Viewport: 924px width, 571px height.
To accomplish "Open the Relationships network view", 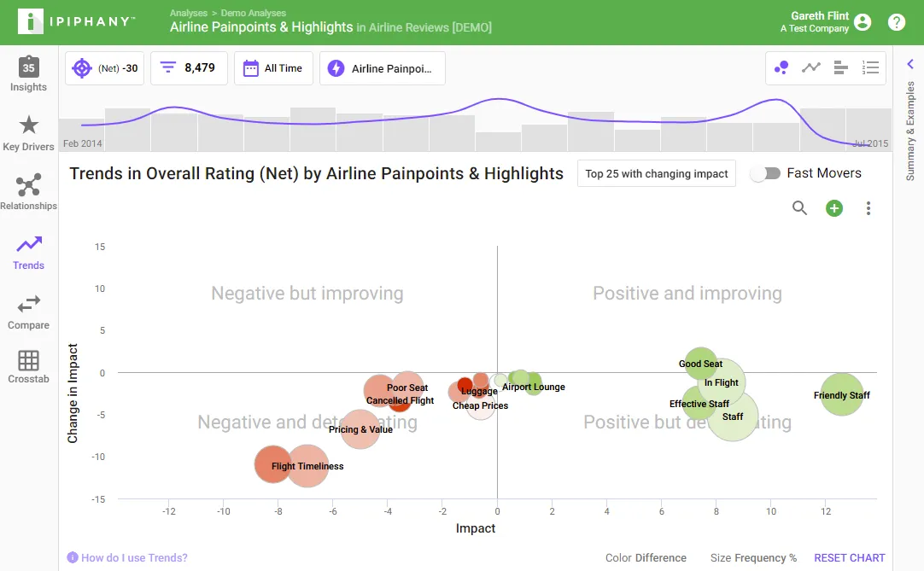I will (x=28, y=192).
